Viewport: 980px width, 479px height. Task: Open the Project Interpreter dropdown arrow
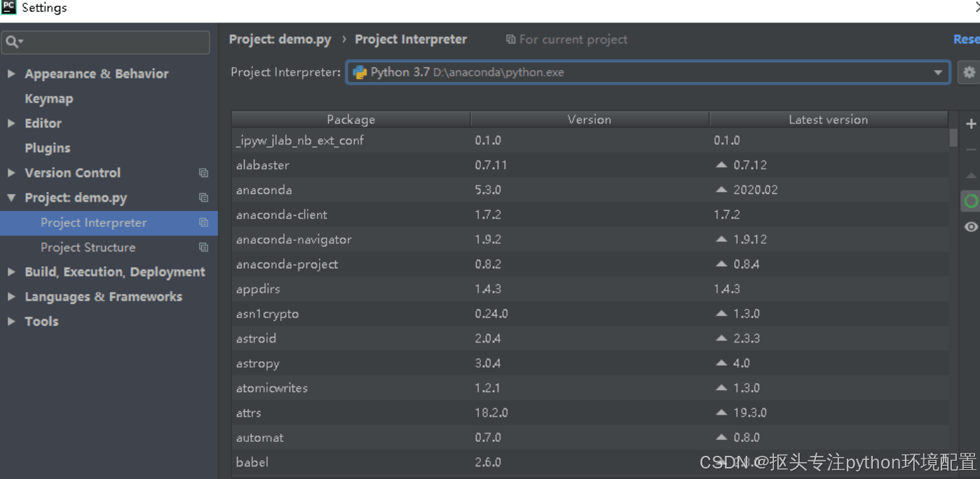click(938, 73)
